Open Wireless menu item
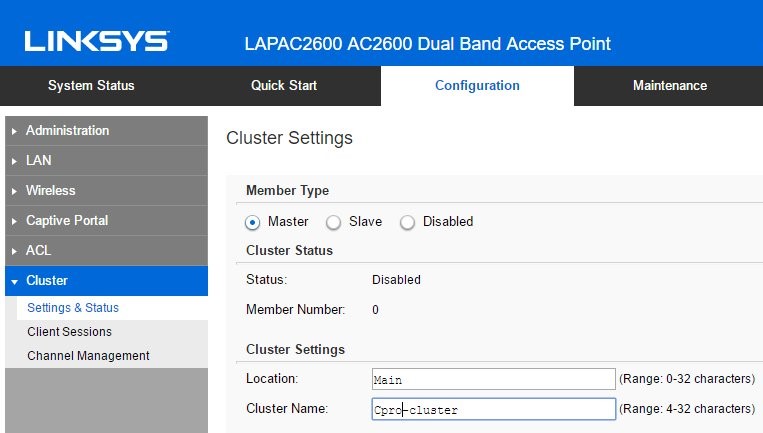763x433 pixels. [107, 190]
